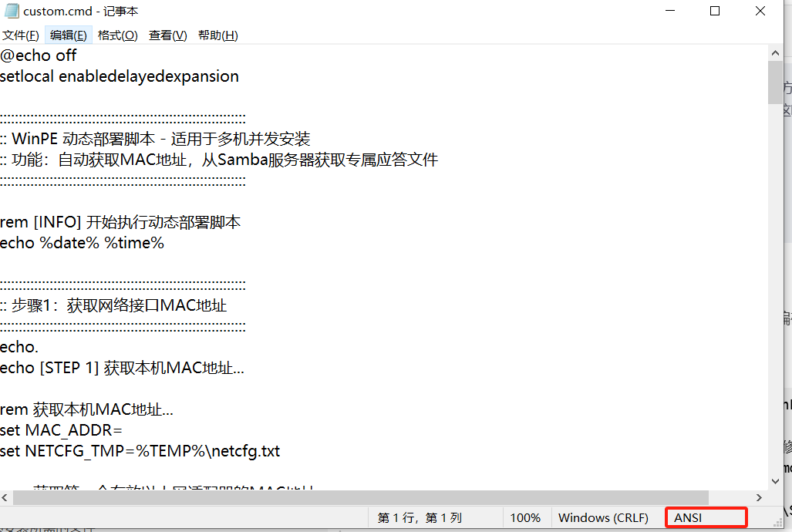Open the 编辑(E) menu
792x532 pixels.
[68, 35]
